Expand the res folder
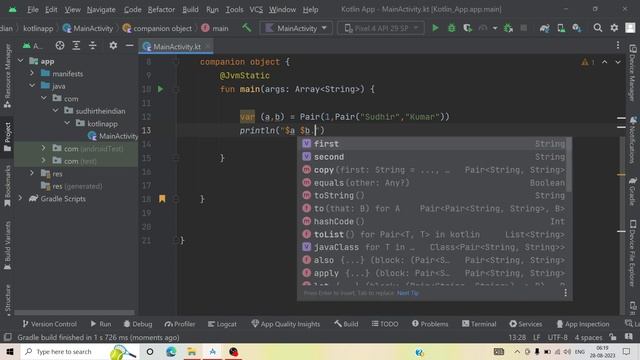Screen dimensions: 640x360 tap(32, 173)
